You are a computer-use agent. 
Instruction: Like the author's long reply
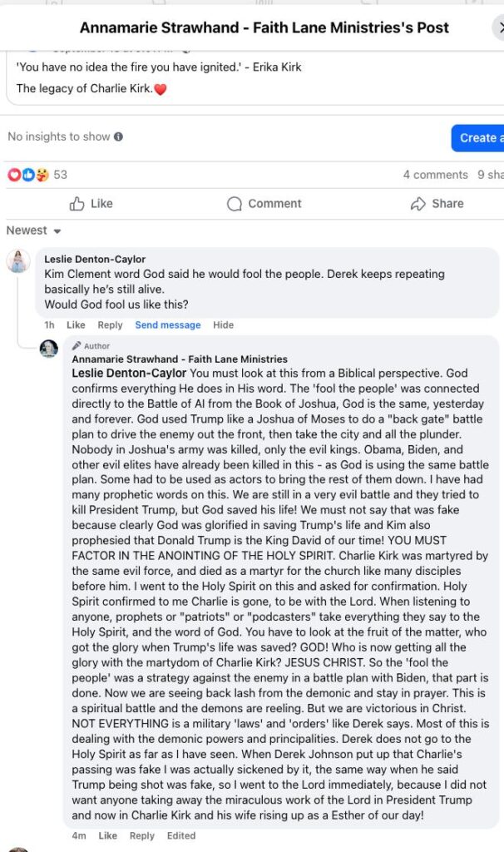107,835
